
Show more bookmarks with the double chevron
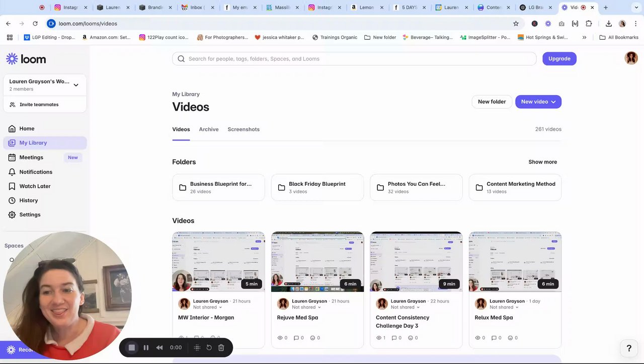[584, 37]
